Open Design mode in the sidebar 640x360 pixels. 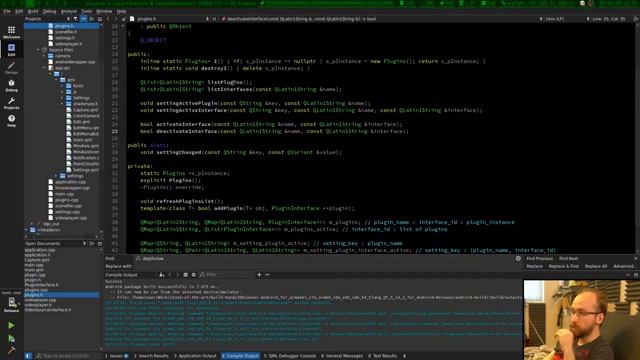pyautogui.click(x=11, y=68)
